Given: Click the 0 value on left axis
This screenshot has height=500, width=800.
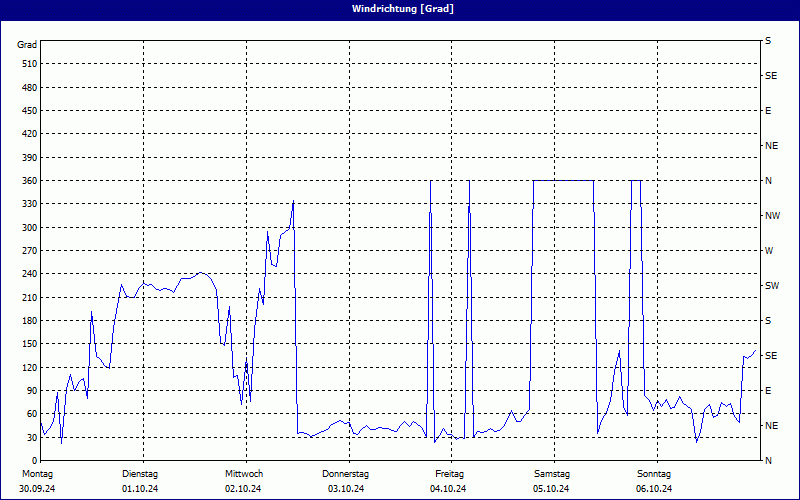Looking at the screenshot, I should tap(34, 461).
